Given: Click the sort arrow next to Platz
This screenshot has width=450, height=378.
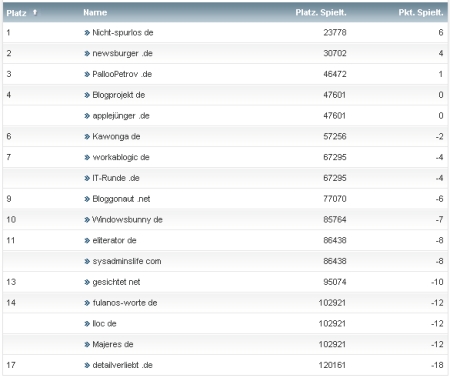Looking at the screenshot, I should (x=35, y=13).
